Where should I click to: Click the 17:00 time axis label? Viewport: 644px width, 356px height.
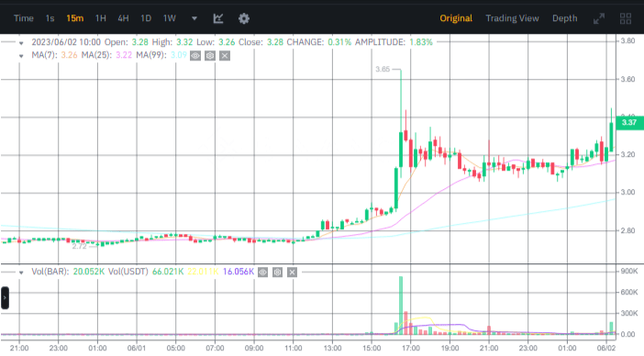point(410,348)
